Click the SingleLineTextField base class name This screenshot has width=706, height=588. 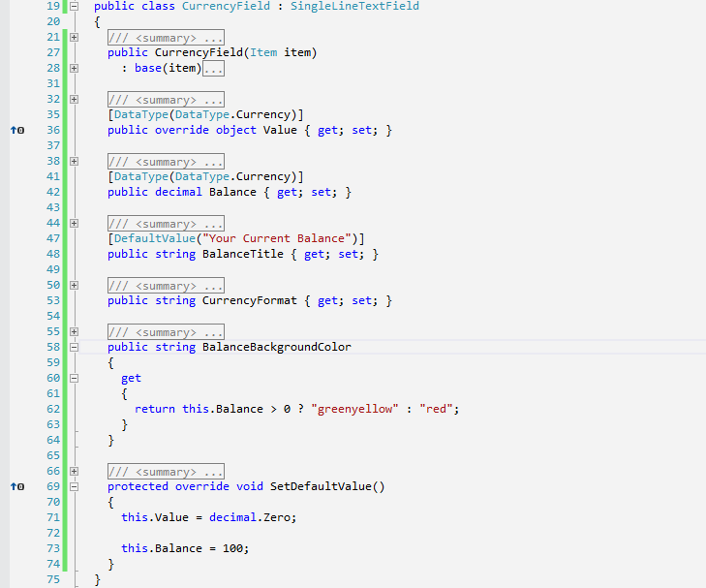[x=354, y=6]
